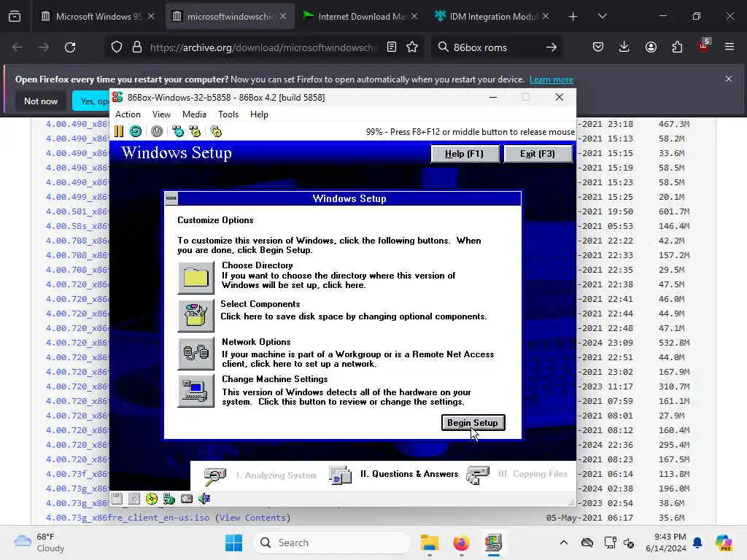Open the weather widget showing 68°F

[39, 542]
